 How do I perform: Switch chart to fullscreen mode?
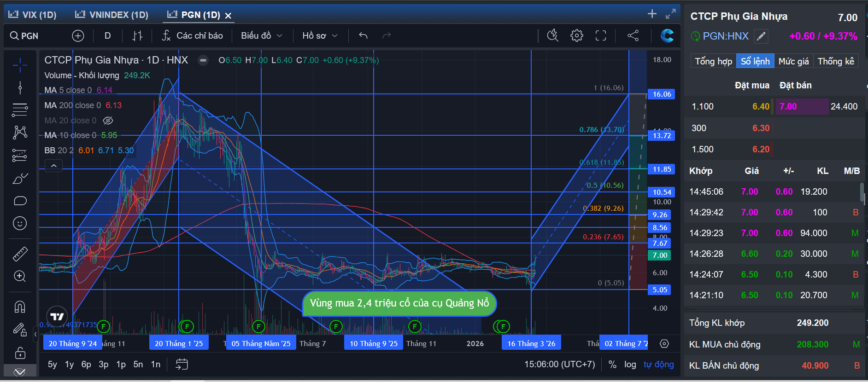coord(601,35)
